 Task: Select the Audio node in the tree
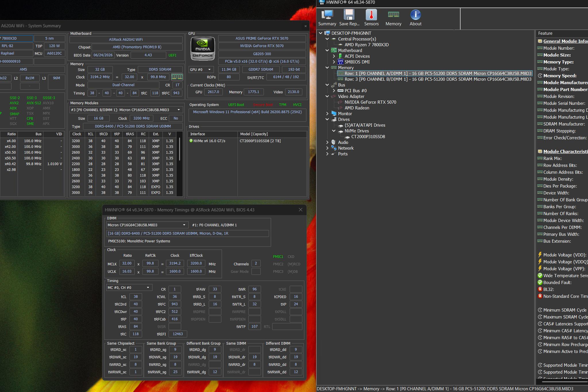pos(343,142)
